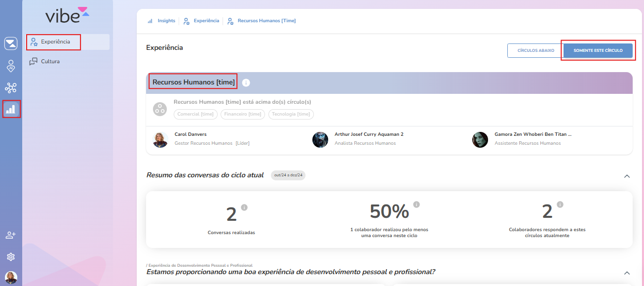Click the info icon beside Recursos Humanos [time]

pos(246,82)
